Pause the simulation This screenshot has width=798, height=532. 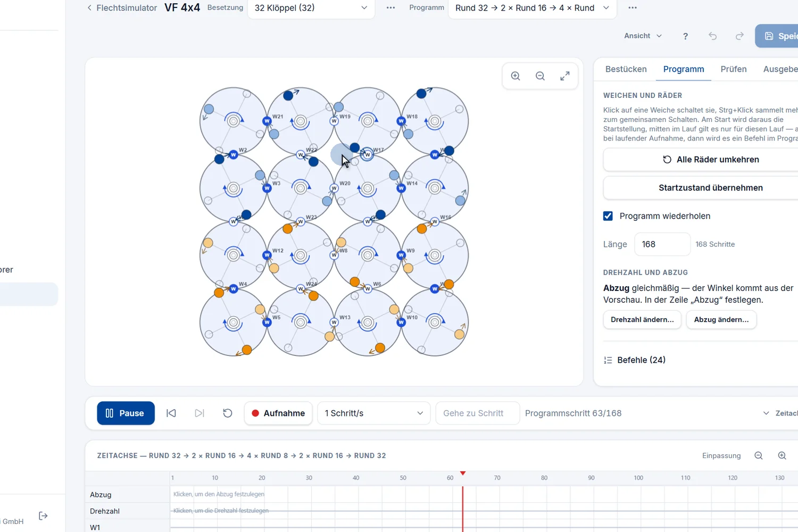click(126, 413)
